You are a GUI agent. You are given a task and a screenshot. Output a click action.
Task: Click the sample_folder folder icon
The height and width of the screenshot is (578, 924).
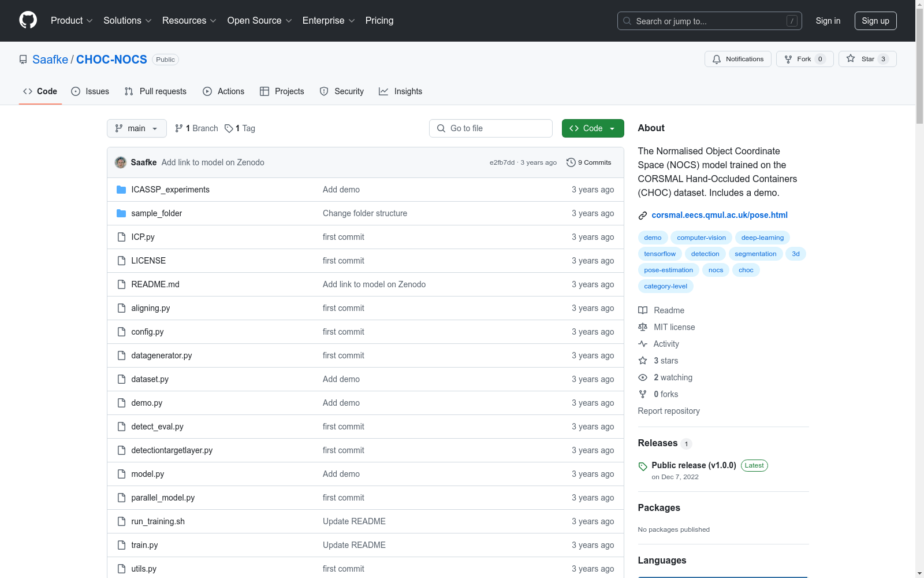(x=121, y=213)
